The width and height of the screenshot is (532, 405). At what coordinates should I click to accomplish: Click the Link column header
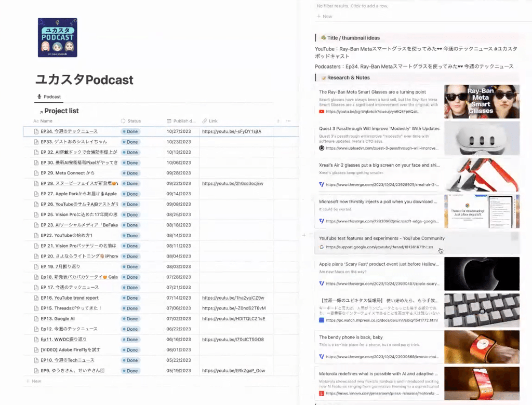[210, 121]
